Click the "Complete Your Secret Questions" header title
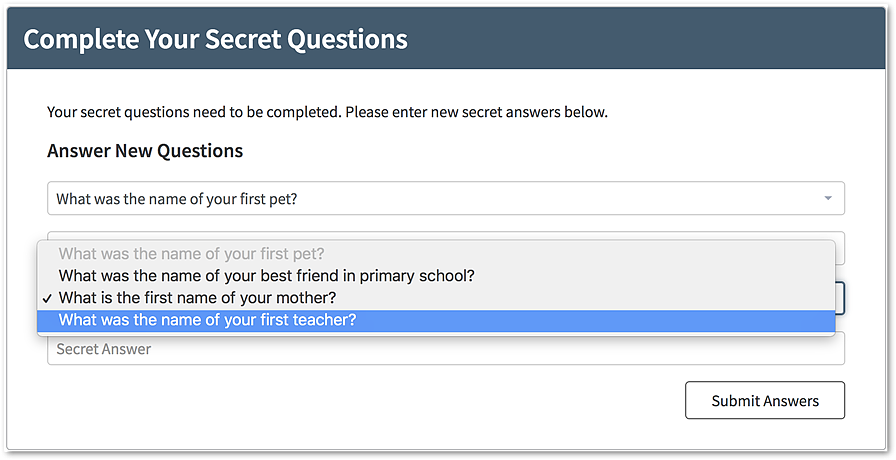 [x=215, y=39]
